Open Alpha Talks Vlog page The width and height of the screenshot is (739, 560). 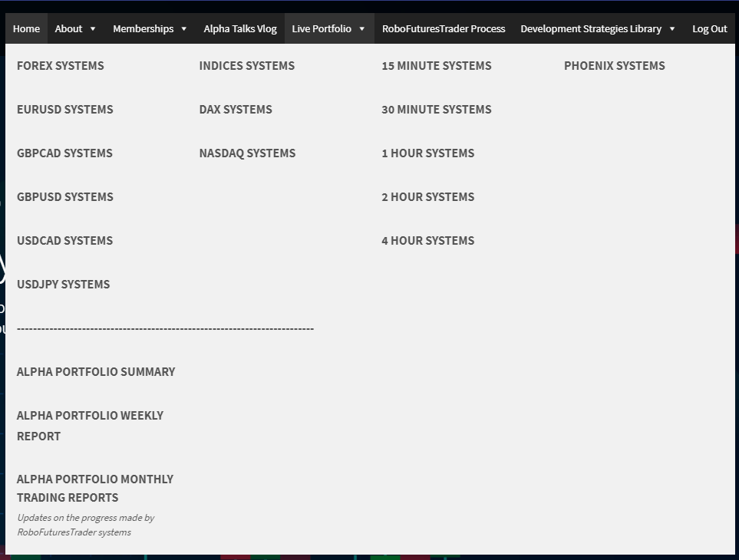tap(240, 28)
